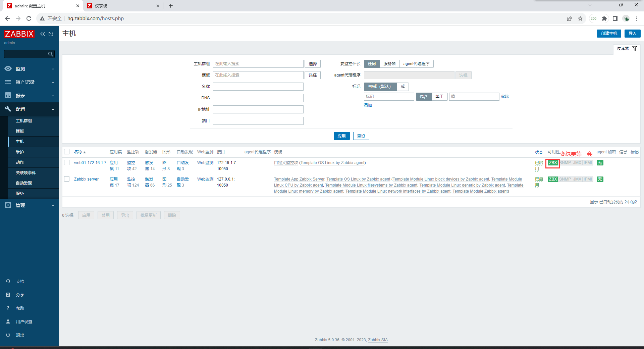Click the 管理 administration gear icon
The height and width of the screenshot is (349, 644).
8,205
